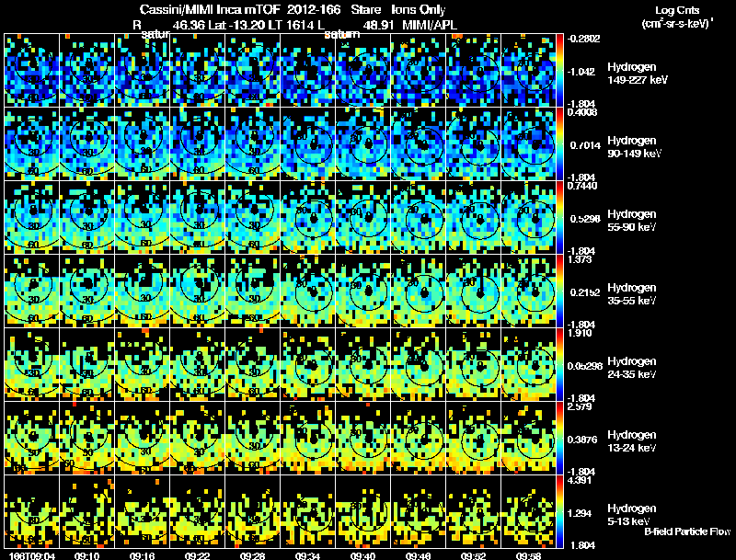
Task: Click the Cassini/MIMI Inca mTOF title
Action: 210,9
